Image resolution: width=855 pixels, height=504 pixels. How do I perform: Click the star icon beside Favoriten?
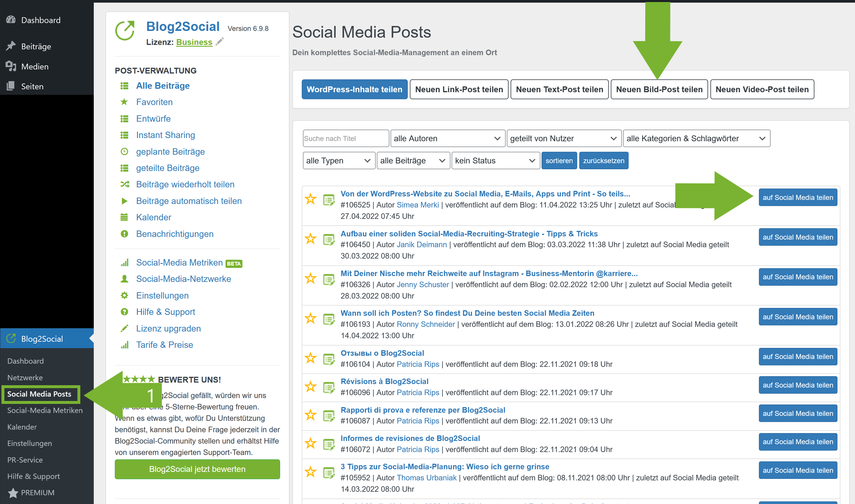[x=124, y=102]
